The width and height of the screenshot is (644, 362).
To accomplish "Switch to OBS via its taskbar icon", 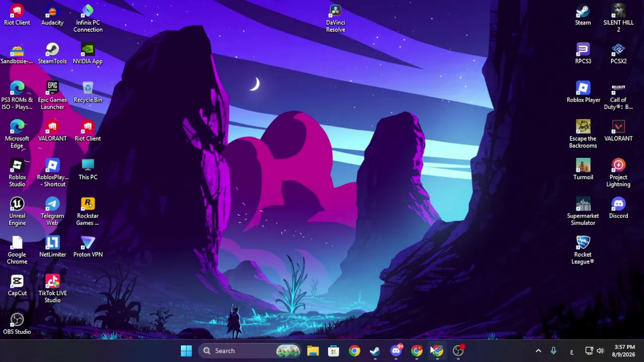I will (458, 350).
